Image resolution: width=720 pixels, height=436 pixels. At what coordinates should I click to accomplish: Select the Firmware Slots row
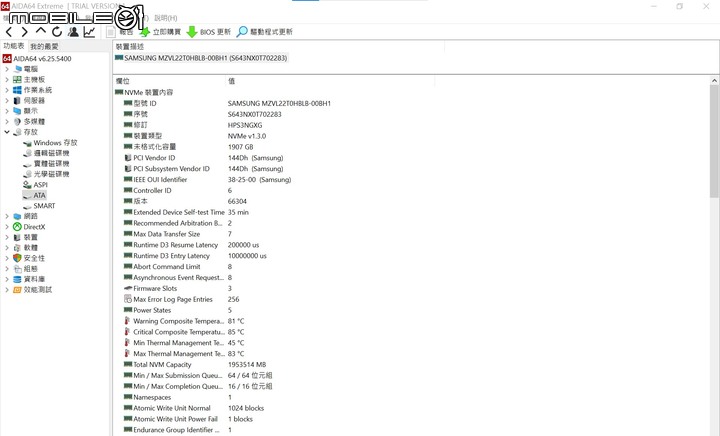coord(178,289)
